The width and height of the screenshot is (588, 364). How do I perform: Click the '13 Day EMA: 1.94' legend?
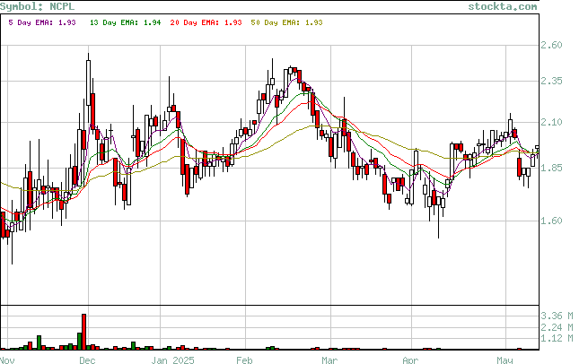click(126, 22)
